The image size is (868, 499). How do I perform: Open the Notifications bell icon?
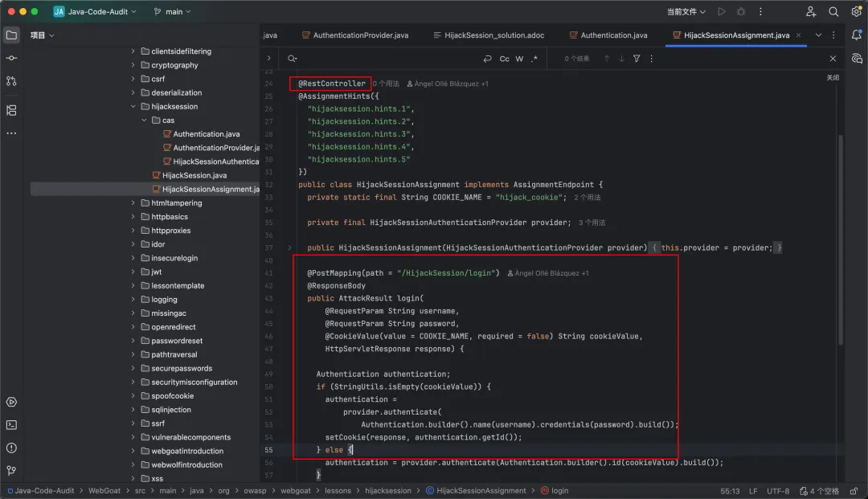point(857,35)
